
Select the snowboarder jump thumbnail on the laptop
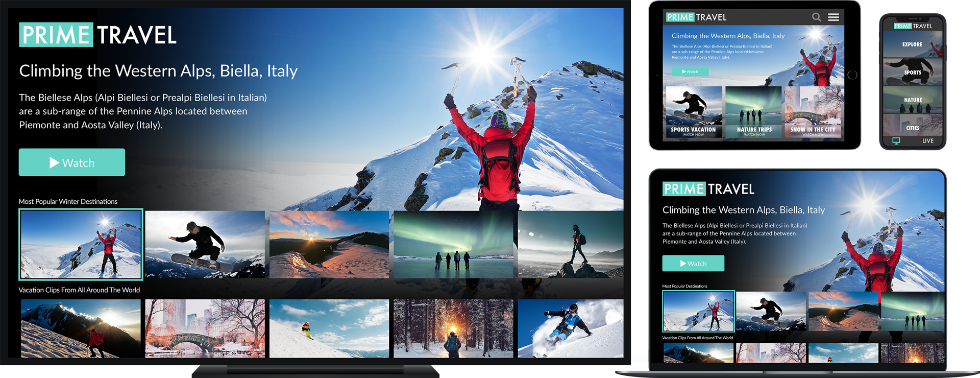[x=771, y=311]
